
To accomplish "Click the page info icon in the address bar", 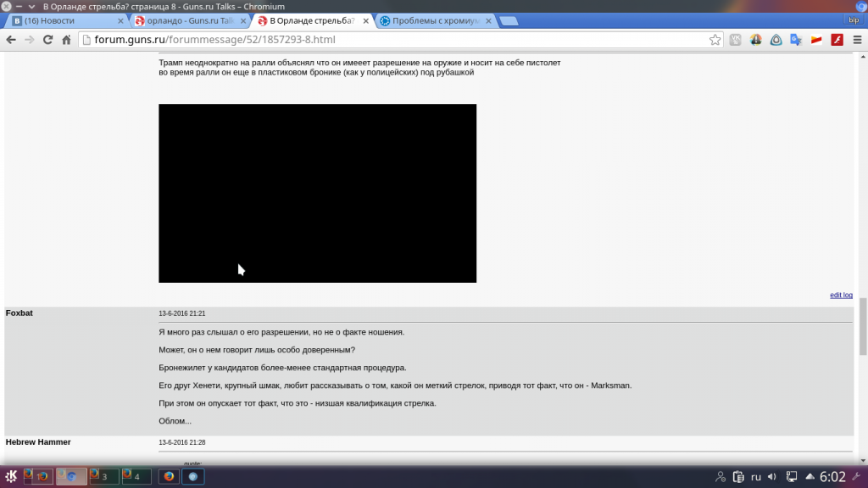I will pos(86,40).
